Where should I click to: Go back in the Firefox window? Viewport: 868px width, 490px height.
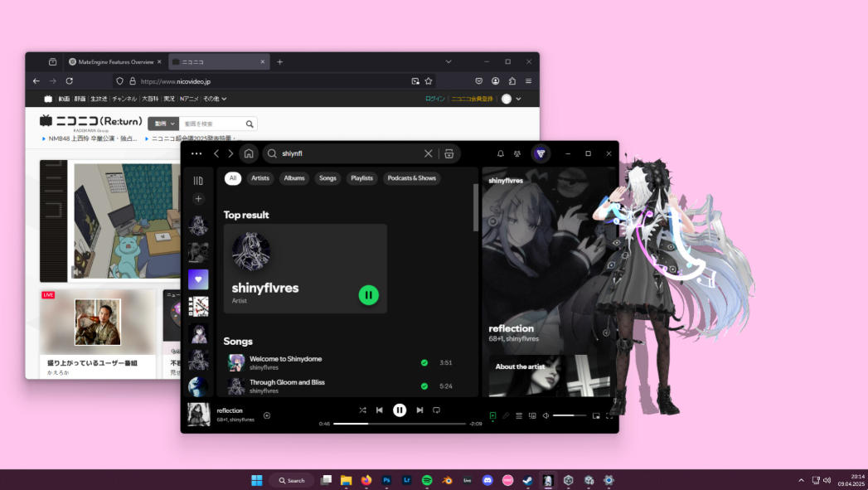point(36,80)
